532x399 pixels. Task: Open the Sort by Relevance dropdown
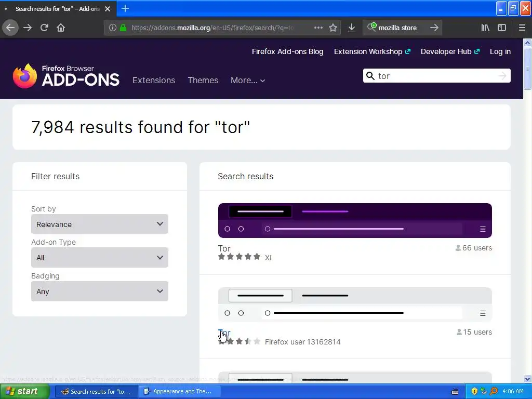pyautogui.click(x=99, y=224)
